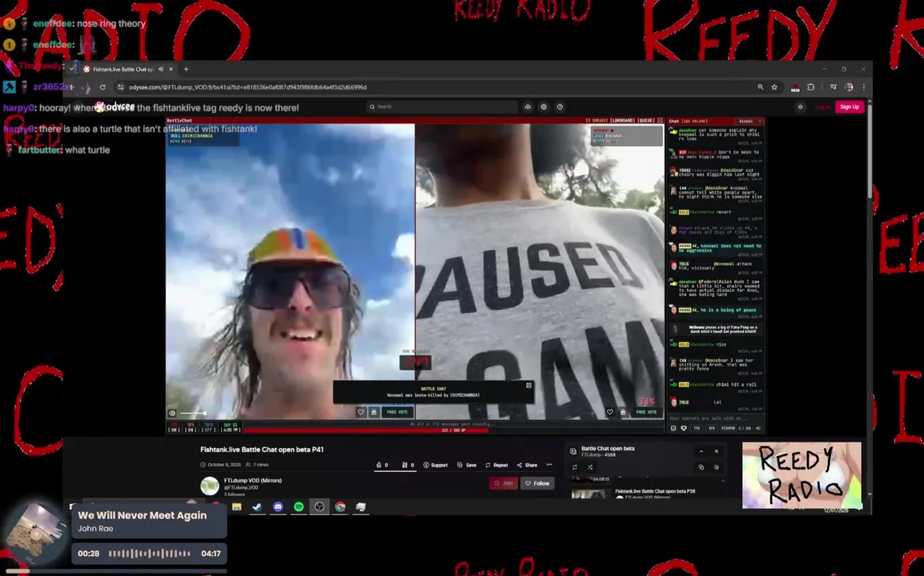924x576 pixels.
Task: Click the Sign Up button
Action: pos(850,106)
